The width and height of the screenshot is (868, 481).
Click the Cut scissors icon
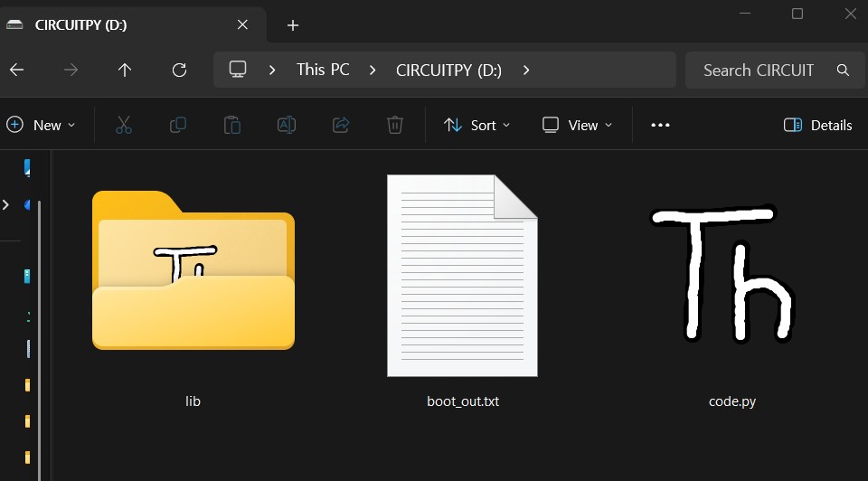tap(124, 125)
